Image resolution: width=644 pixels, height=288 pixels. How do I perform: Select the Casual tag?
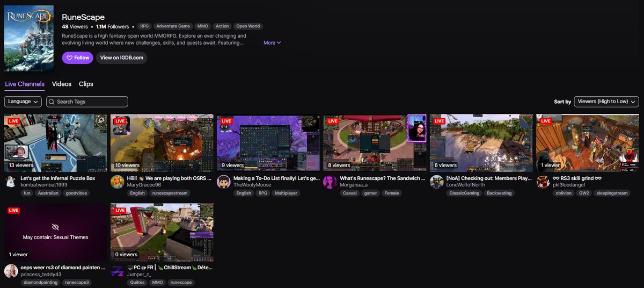[350, 193]
